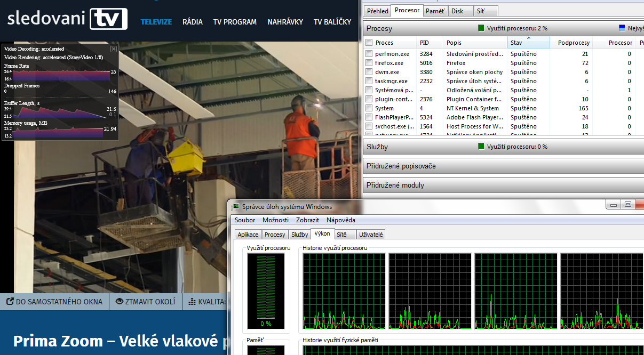This screenshot has height=355, width=644.
Task: Click the sledovani tv logo
Action: pyautogui.click(x=67, y=19)
